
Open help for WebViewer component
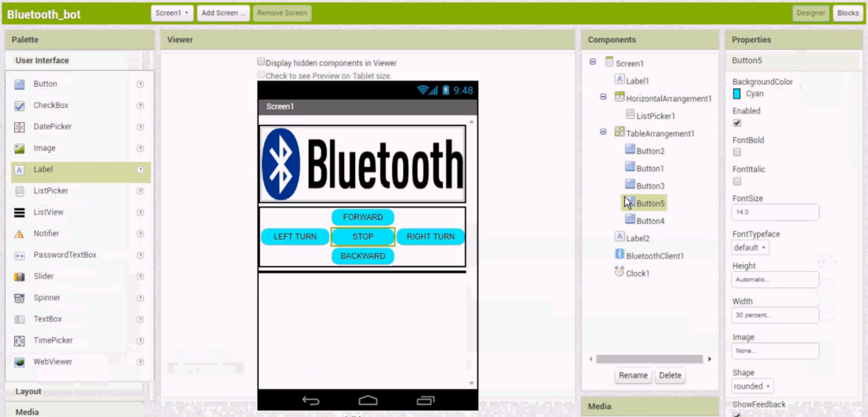[x=140, y=363]
